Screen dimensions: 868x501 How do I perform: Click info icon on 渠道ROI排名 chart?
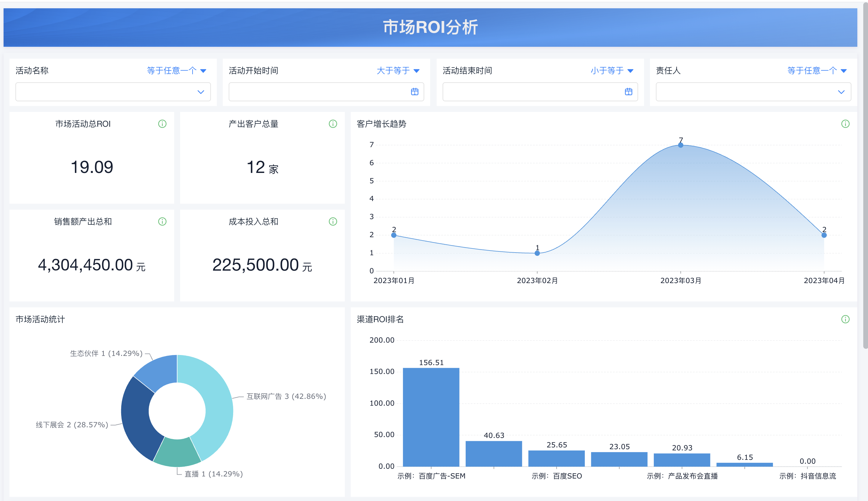coord(845,319)
